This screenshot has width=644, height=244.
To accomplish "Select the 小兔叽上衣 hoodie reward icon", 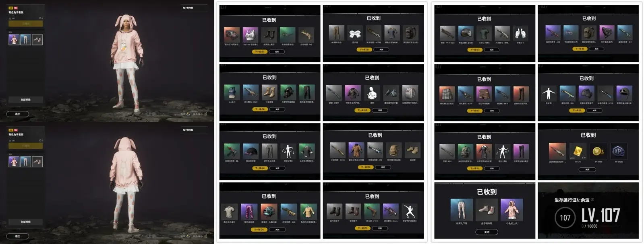I will 511,209.
